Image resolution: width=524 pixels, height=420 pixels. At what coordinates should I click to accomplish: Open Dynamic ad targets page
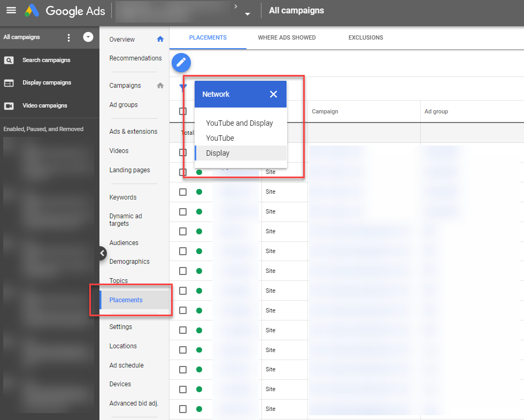[126, 220]
